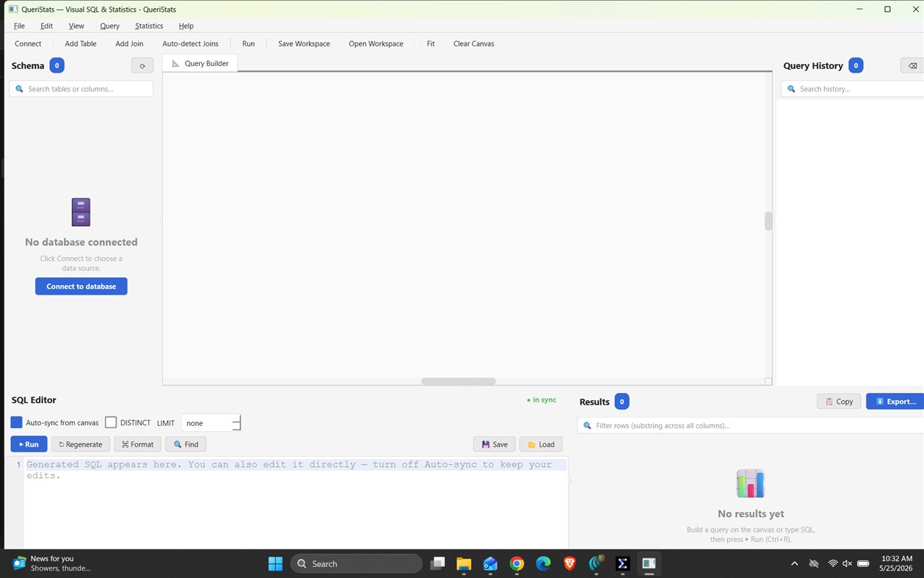
Task: Click into the SQL editor text area
Action: click(296, 503)
